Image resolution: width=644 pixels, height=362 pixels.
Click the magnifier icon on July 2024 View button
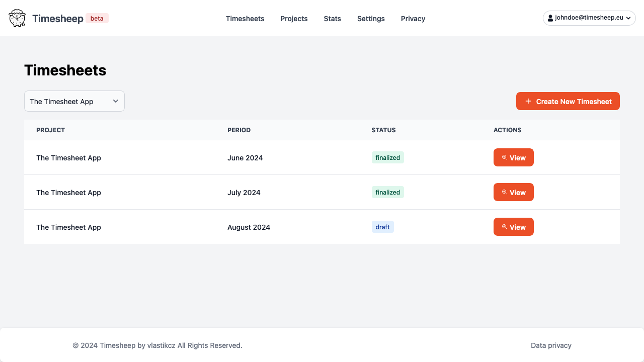[504, 192]
